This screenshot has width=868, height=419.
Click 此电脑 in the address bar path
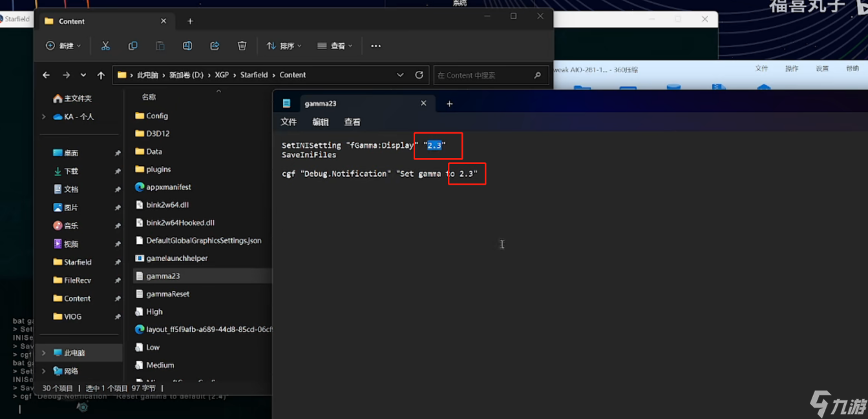[x=147, y=75]
